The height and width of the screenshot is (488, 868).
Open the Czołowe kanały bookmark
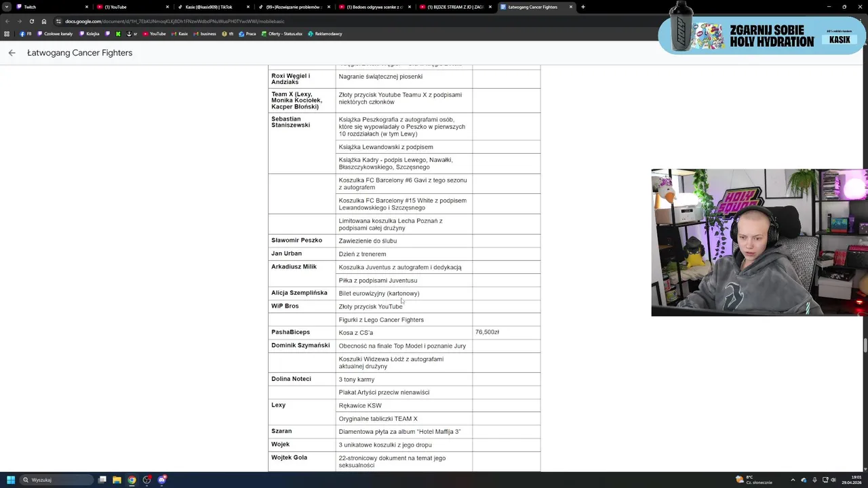pyautogui.click(x=56, y=33)
